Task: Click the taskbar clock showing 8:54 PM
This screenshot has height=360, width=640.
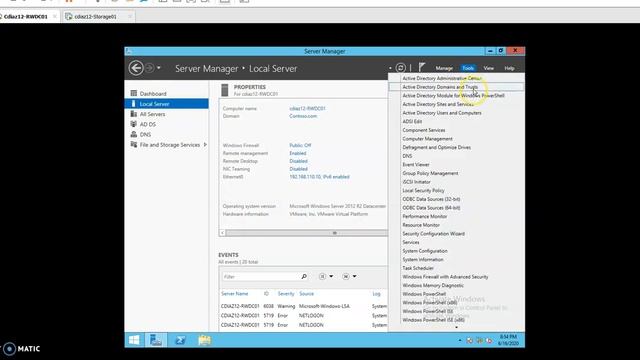Action: [508, 340]
